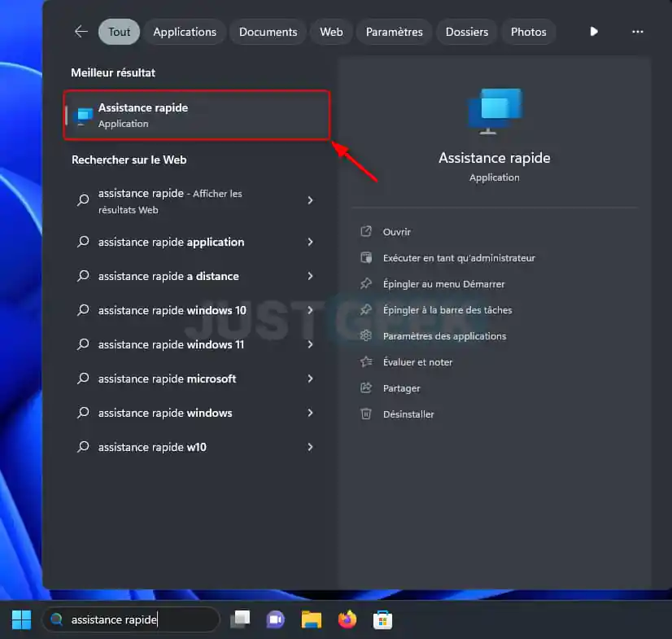The height and width of the screenshot is (639, 672).
Task: Click magnifier icon beside 'assistance rapide application'
Action: point(83,242)
